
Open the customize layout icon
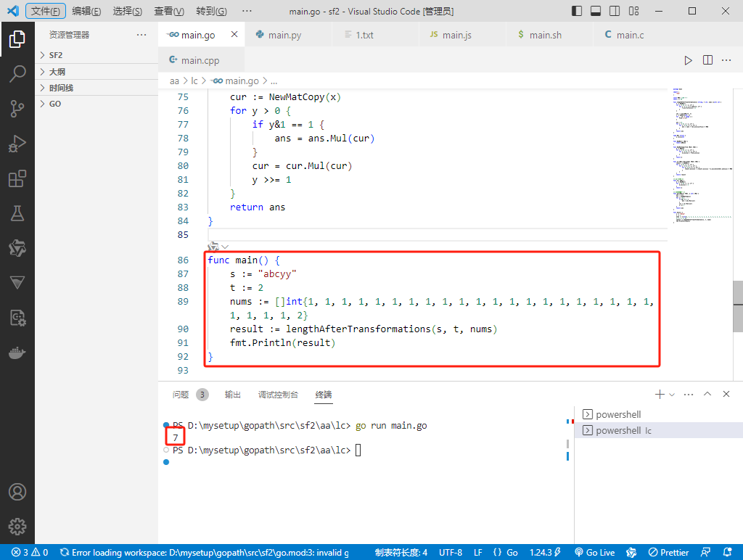[633, 11]
